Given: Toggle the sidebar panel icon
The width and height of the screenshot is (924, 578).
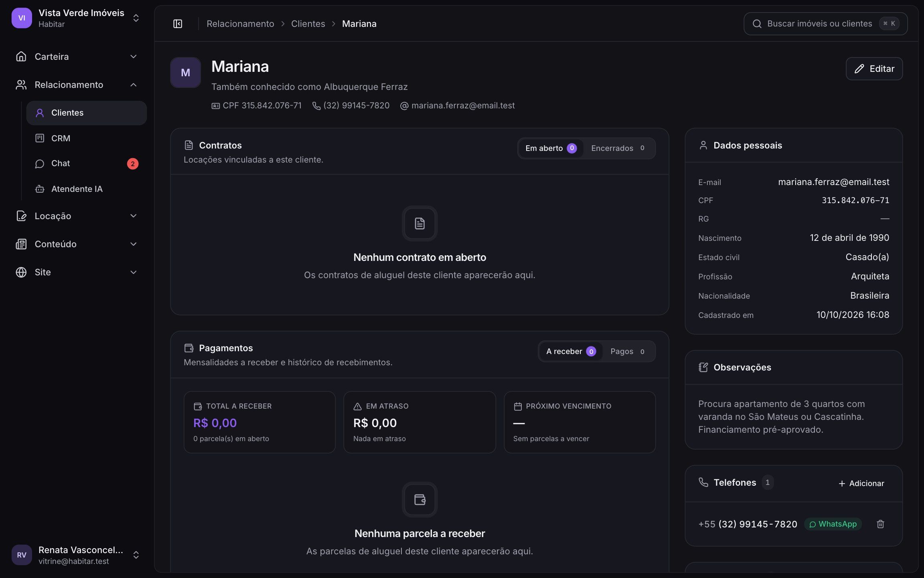Looking at the screenshot, I should tap(178, 24).
